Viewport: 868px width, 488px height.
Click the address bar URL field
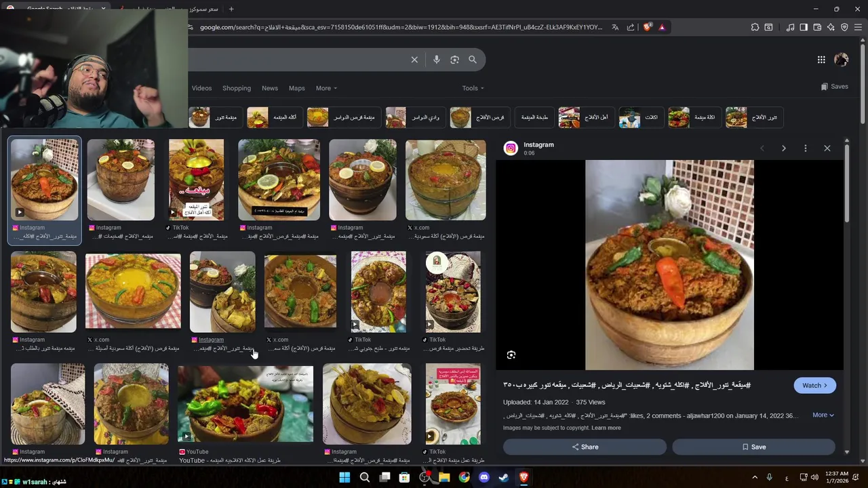[400, 27]
